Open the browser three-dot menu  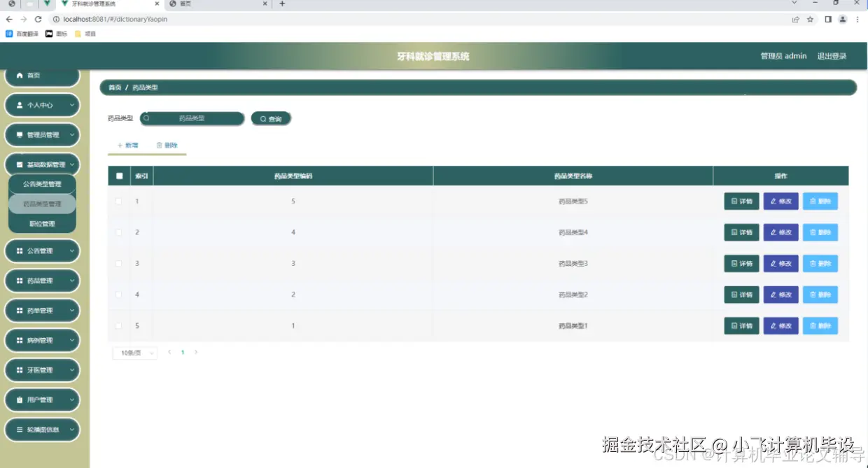pos(857,20)
